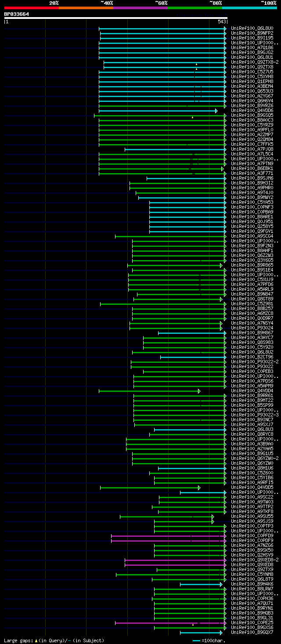Screen dimensions: 281x644
Task: Open hit UniRef100_Q6L8U1
Action: pyautogui.click(x=252, y=58)
